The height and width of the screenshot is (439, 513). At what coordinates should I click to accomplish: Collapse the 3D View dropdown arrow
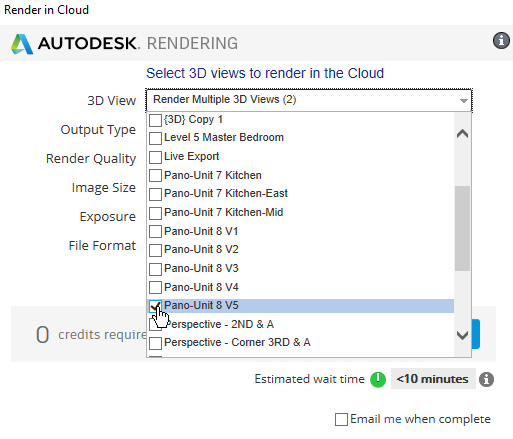(463, 101)
